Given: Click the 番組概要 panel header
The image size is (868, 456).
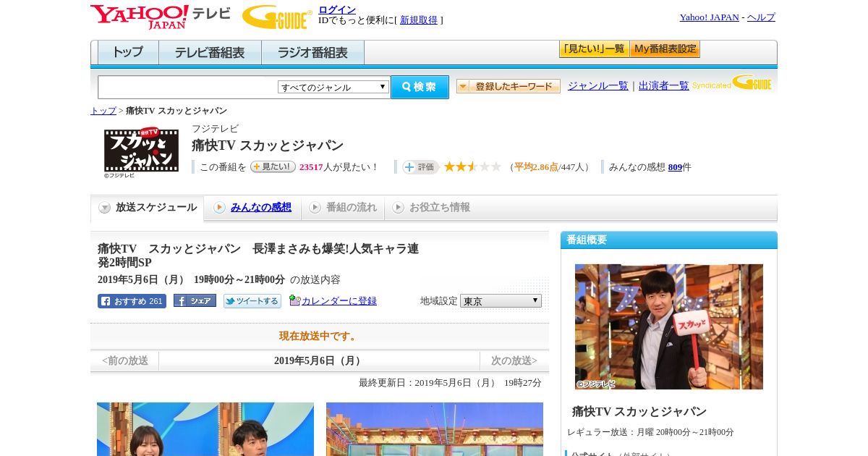Looking at the screenshot, I should [x=669, y=240].
